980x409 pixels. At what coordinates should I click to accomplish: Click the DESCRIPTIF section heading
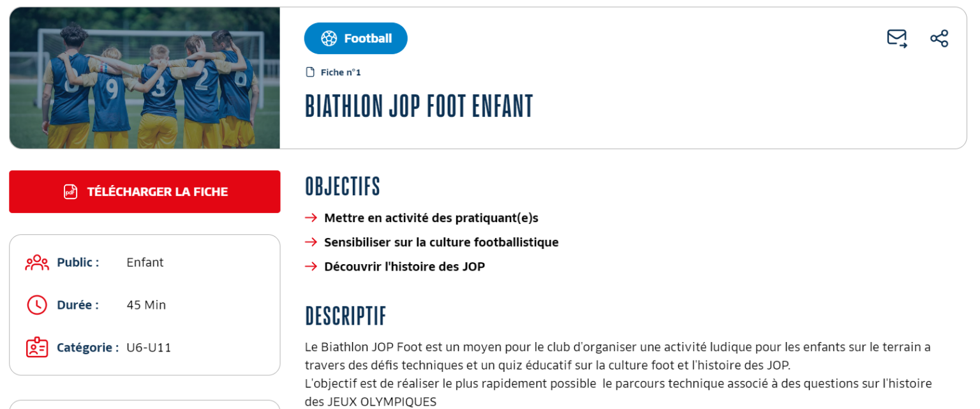(344, 315)
